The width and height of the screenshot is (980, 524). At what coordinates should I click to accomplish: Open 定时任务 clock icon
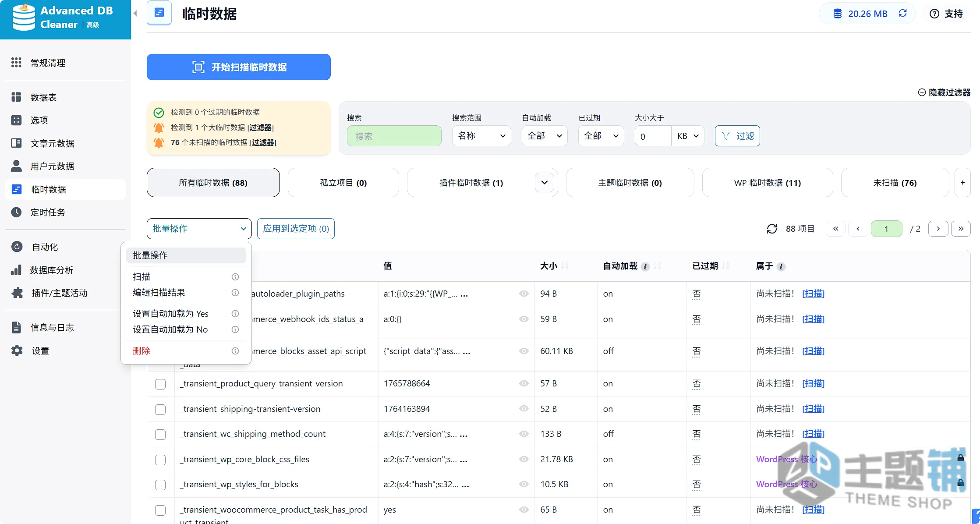point(16,212)
